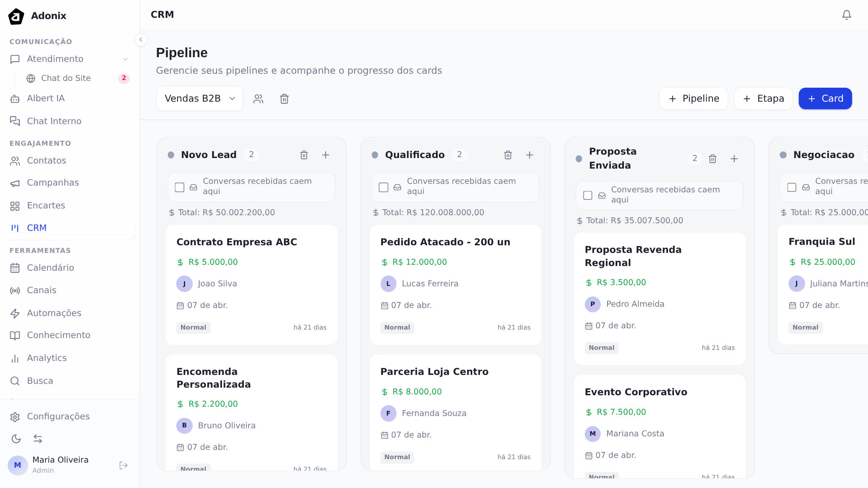Open Franquia Sul card
868x488 pixels.
(823, 285)
